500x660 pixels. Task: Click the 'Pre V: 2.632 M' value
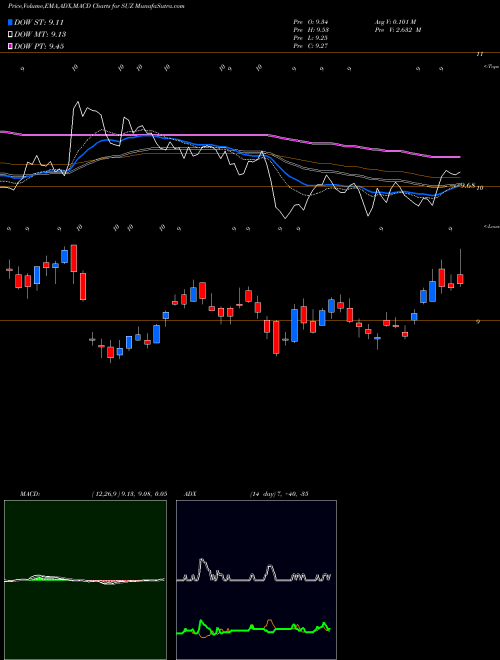398,30
